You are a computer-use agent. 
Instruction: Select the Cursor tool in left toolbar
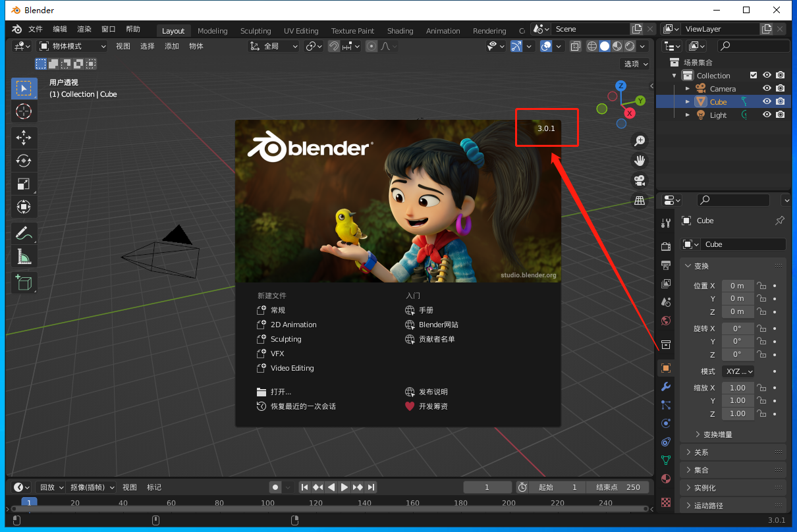coord(24,111)
